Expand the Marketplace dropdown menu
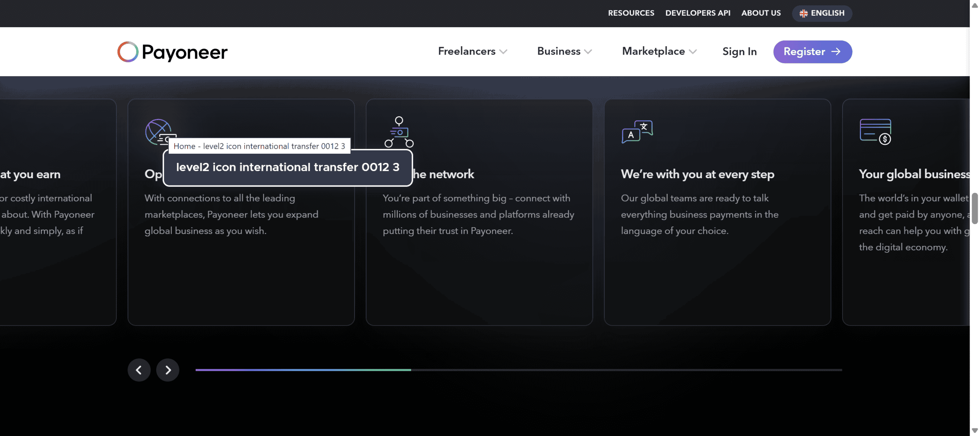Screen dimensions: 980x436 659,51
